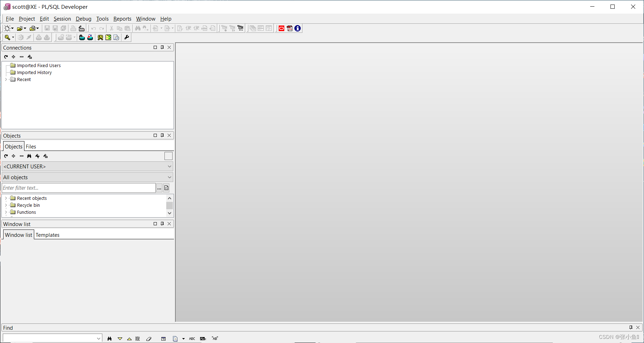Open the Test Manager clock icon

(116, 37)
